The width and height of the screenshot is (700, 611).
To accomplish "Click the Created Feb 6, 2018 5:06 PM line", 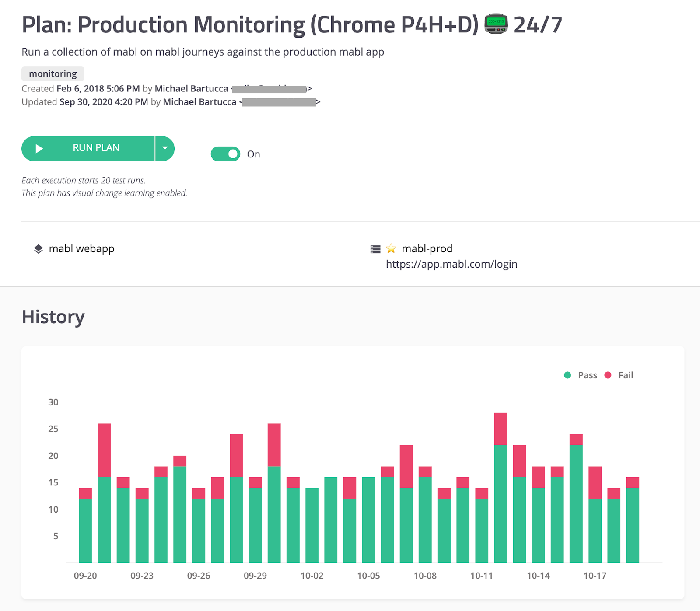I will tap(167, 89).
